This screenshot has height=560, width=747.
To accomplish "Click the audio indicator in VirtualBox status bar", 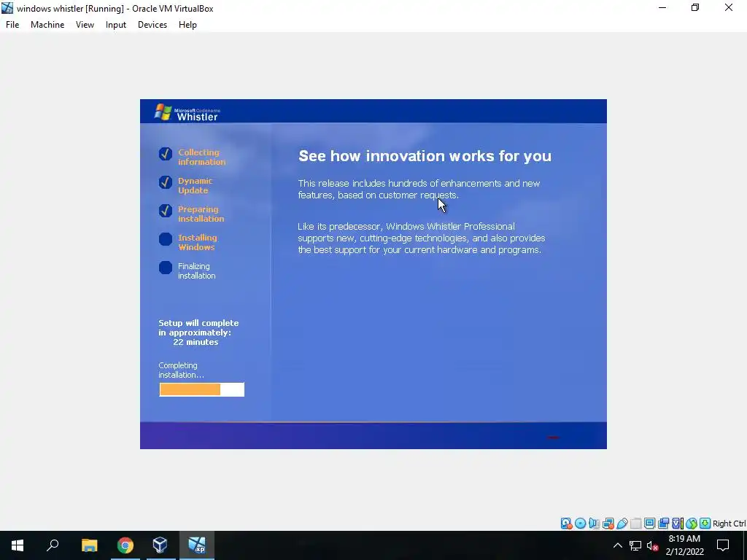I will [x=594, y=524].
